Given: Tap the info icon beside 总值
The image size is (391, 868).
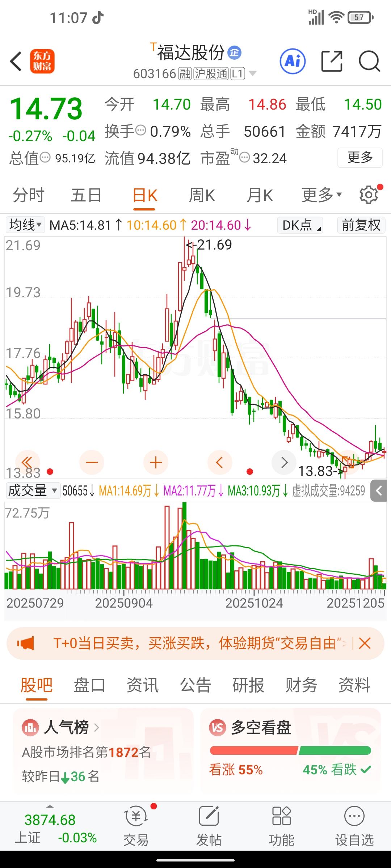Looking at the screenshot, I should (x=45, y=157).
